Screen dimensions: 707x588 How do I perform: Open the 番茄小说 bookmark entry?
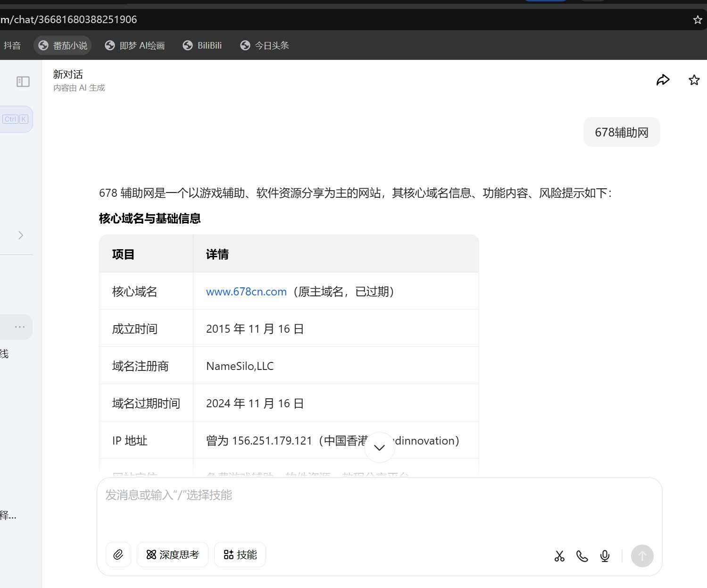coord(62,45)
